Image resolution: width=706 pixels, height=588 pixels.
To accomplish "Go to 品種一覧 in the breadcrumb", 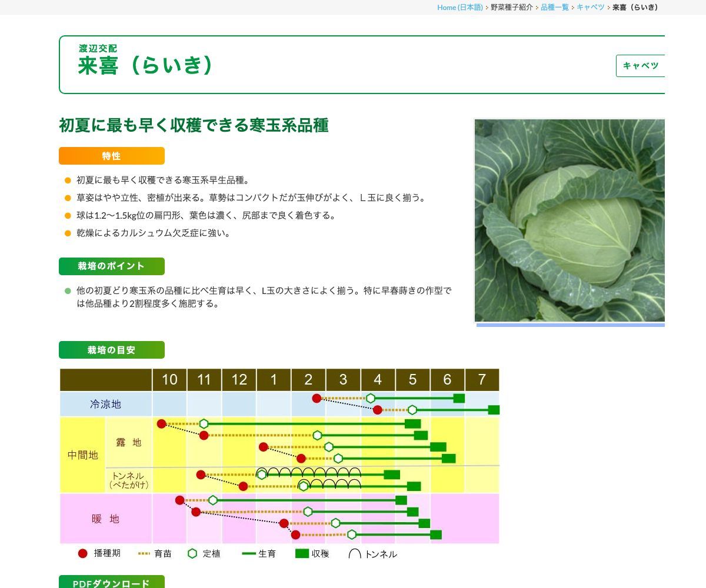I will 554,7.
